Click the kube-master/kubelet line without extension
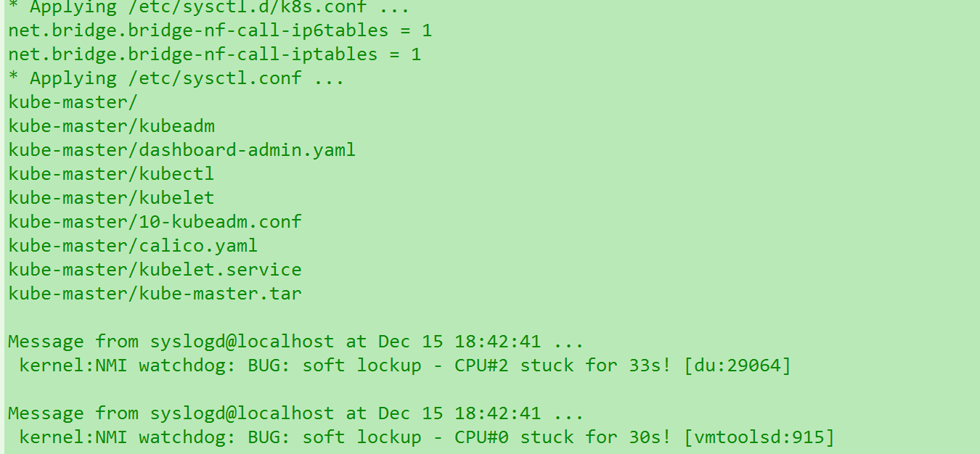This screenshot has height=454, width=980. 111,198
